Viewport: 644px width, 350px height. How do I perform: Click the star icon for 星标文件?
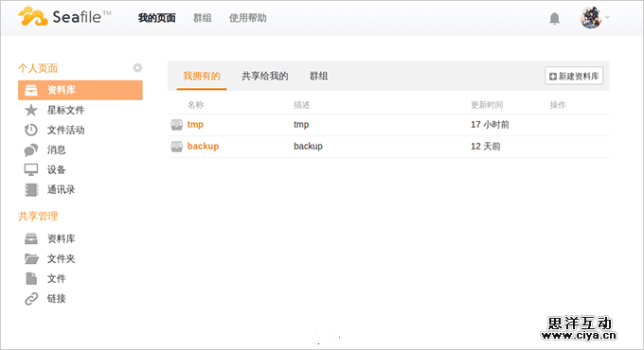pos(31,110)
